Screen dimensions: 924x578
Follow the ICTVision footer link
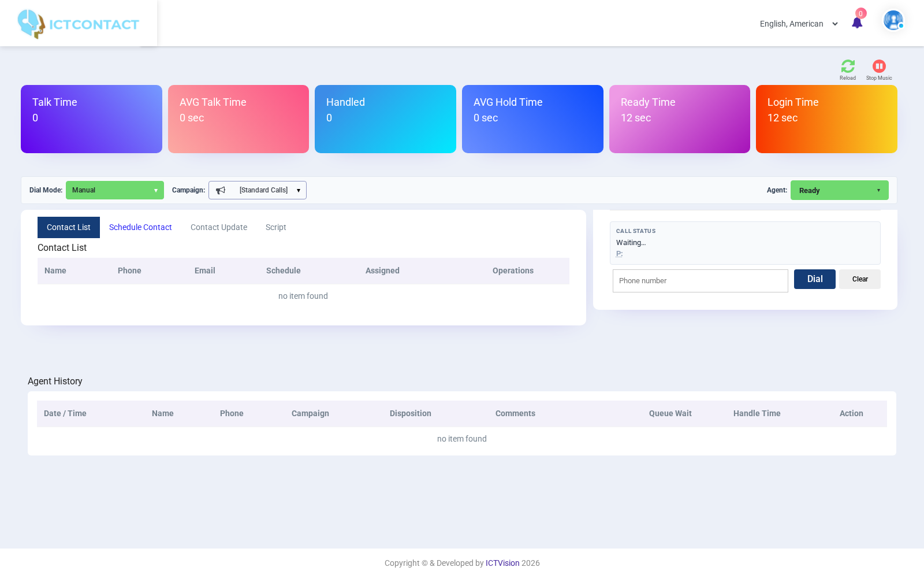click(x=502, y=563)
